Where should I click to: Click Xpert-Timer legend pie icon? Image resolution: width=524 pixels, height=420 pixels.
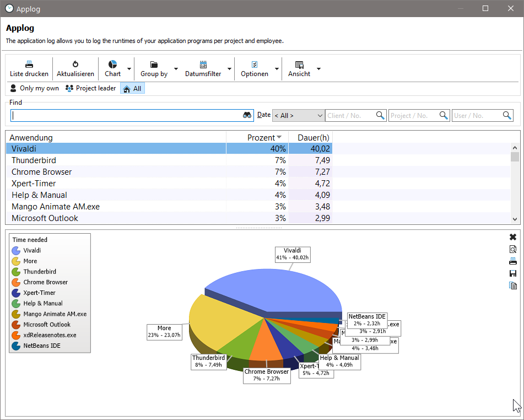coord(16,293)
